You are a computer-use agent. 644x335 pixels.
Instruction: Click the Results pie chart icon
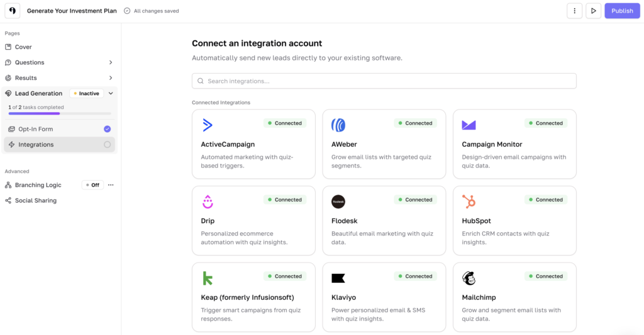click(x=8, y=77)
